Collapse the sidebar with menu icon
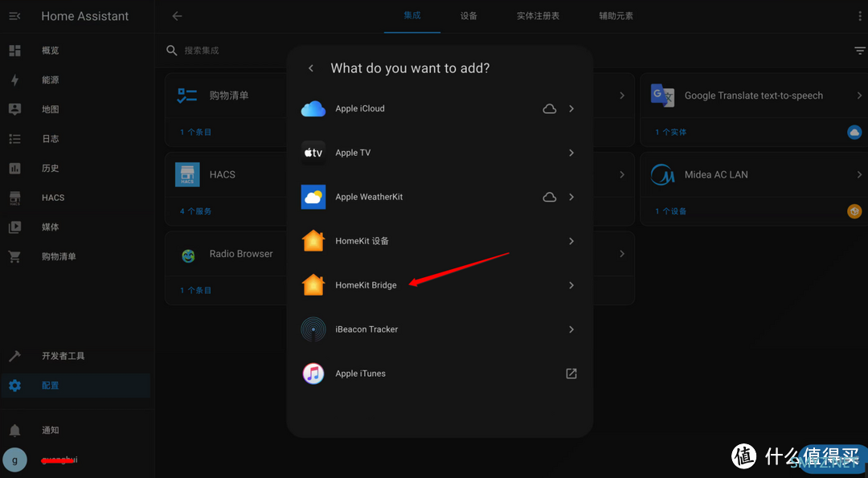 (x=15, y=16)
